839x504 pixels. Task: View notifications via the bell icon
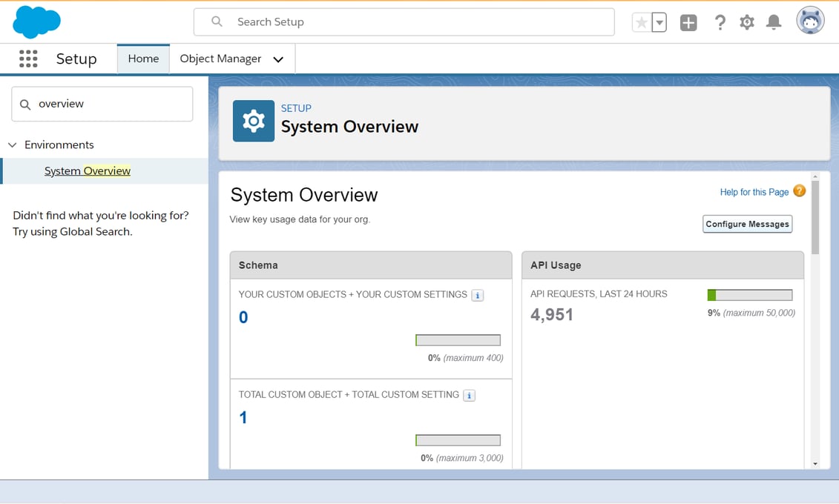[773, 21]
